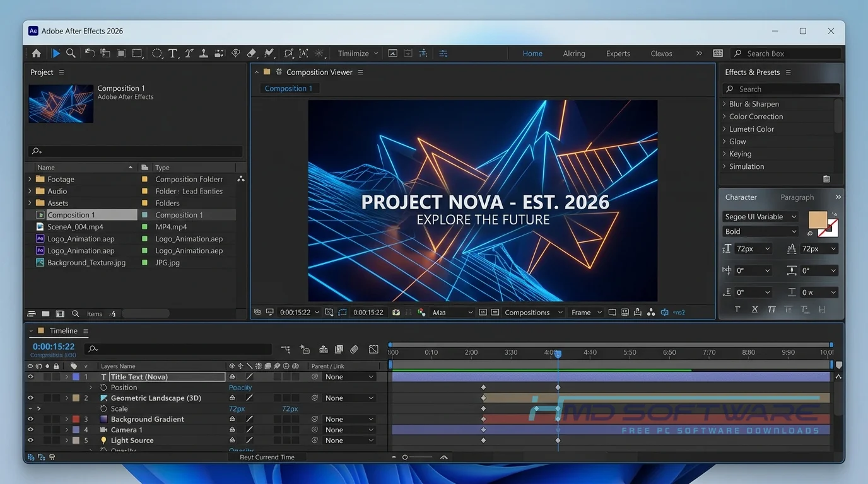The image size is (868, 484).
Task: Click the blue playhead current time indicator
Action: coord(558,355)
